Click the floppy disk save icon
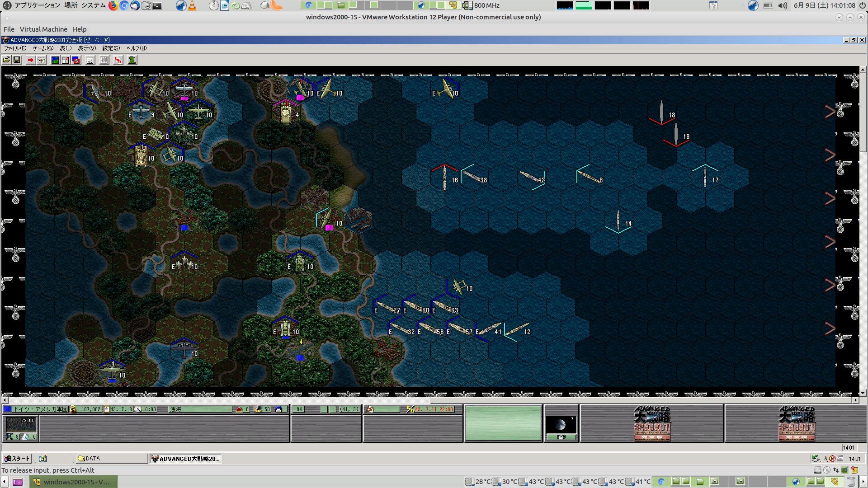The height and width of the screenshot is (488, 868). [x=17, y=60]
